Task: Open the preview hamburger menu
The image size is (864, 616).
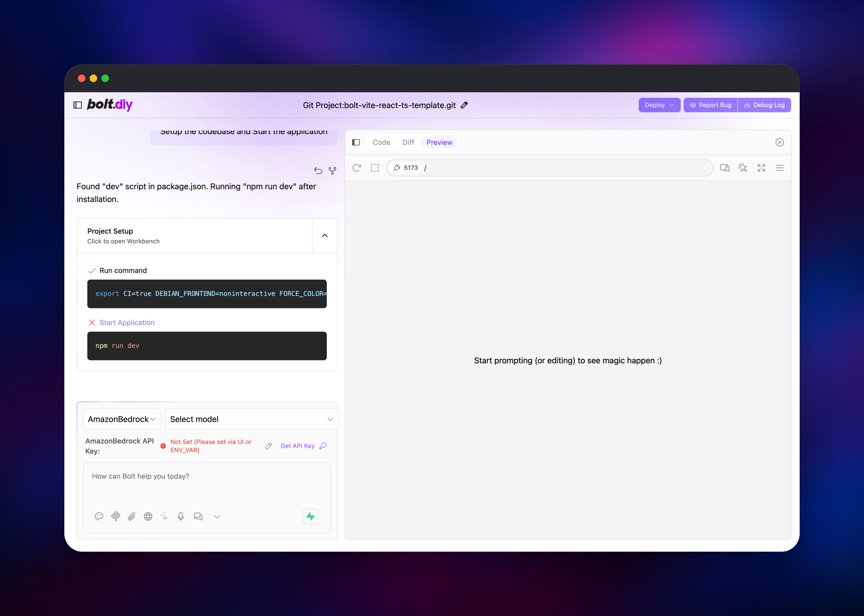Action: coord(780,168)
